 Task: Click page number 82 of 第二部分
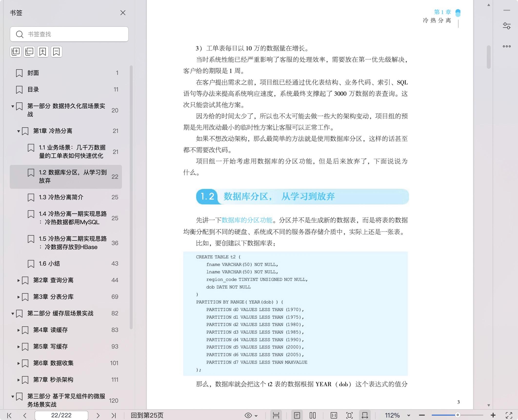tap(115, 313)
